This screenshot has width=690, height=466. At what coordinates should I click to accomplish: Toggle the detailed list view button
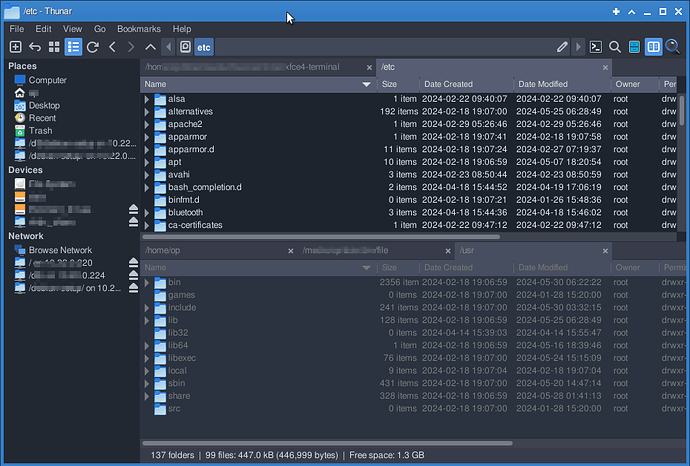(73, 47)
